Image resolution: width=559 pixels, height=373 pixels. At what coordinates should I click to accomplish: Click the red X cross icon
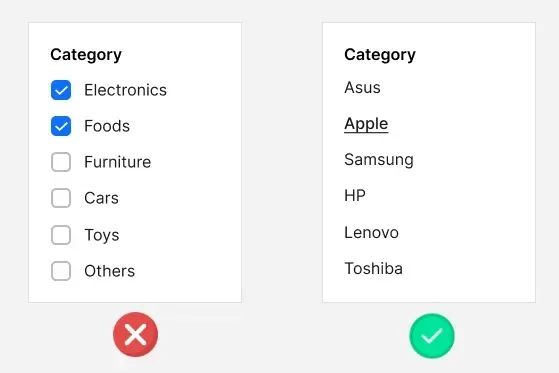(x=135, y=334)
